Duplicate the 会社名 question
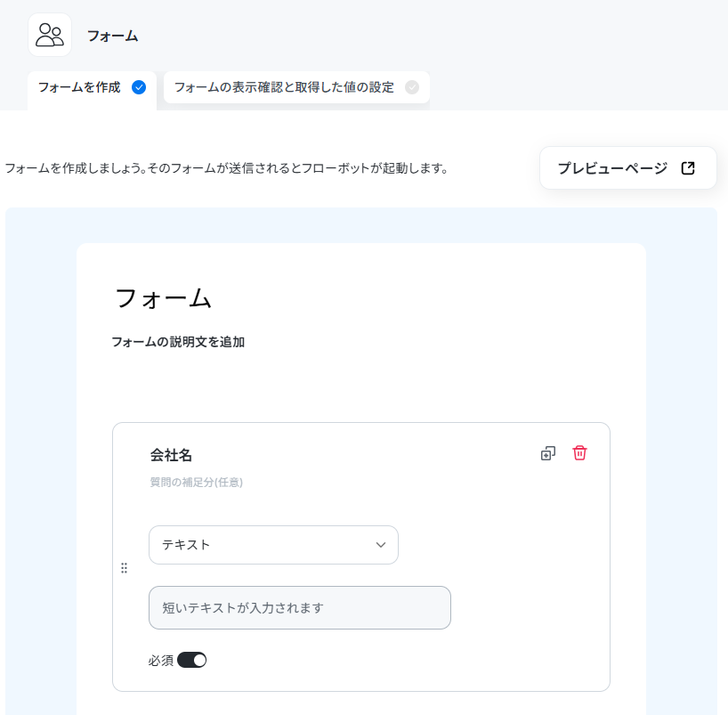The height and width of the screenshot is (715, 728). coord(548,453)
